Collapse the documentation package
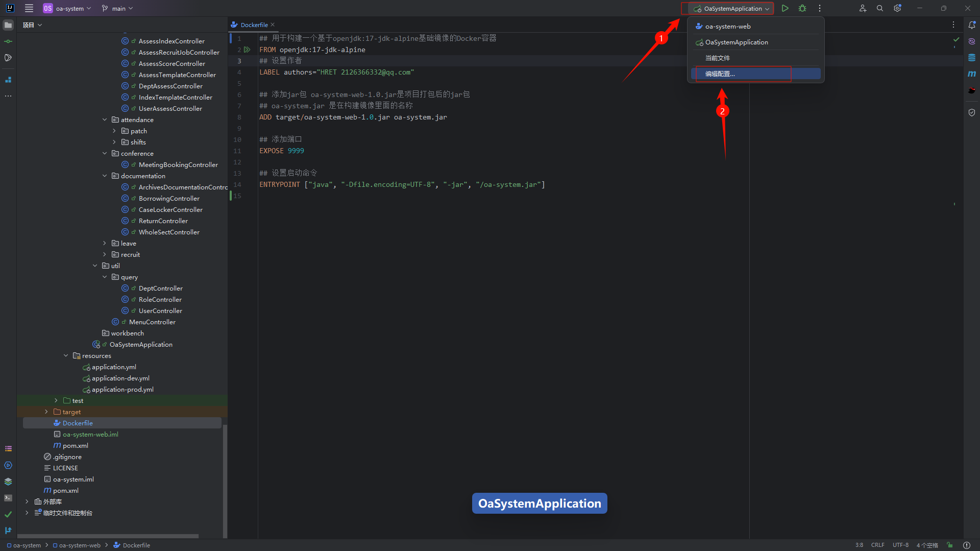This screenshot has height=551, width=980. (105, 176)
